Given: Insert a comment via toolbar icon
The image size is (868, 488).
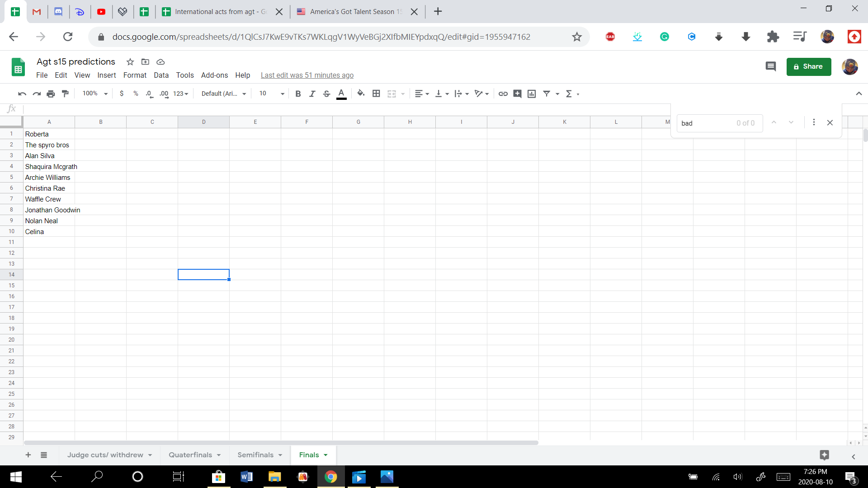Looking at the screenshot, I should pos(517,94).
